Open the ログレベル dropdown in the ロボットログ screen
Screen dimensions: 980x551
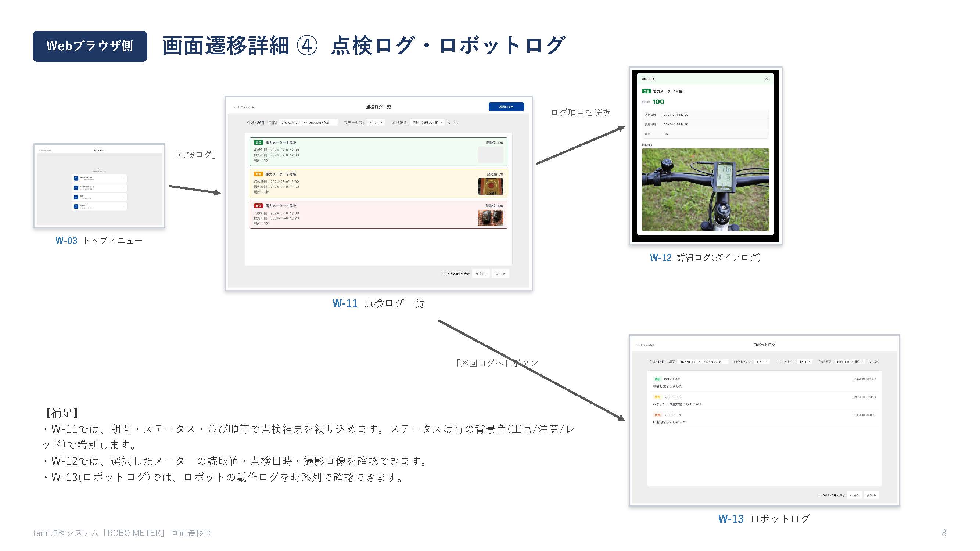(762, 361)
